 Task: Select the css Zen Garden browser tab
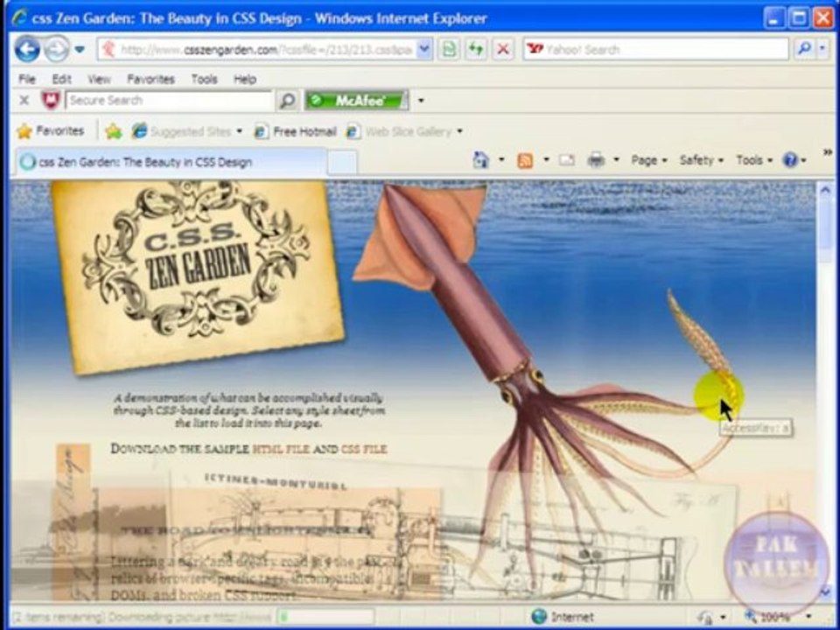pos(171,162)
